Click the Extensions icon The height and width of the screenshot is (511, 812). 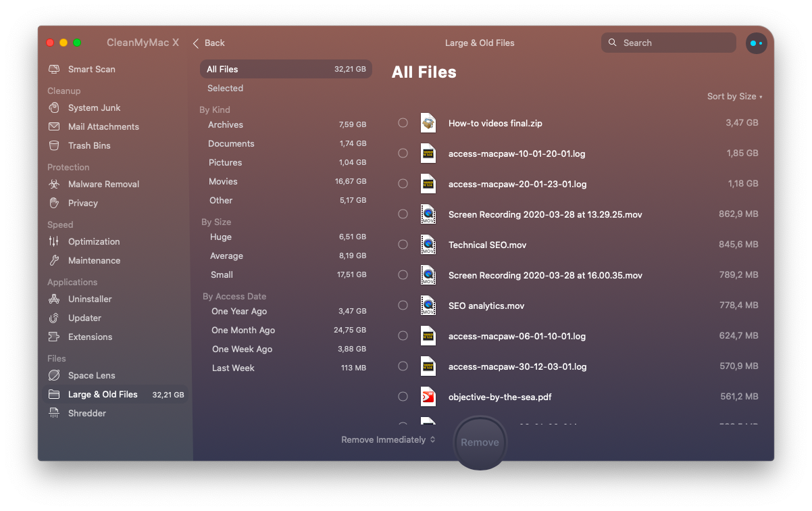pyautogui.click(x=54, y=337)
